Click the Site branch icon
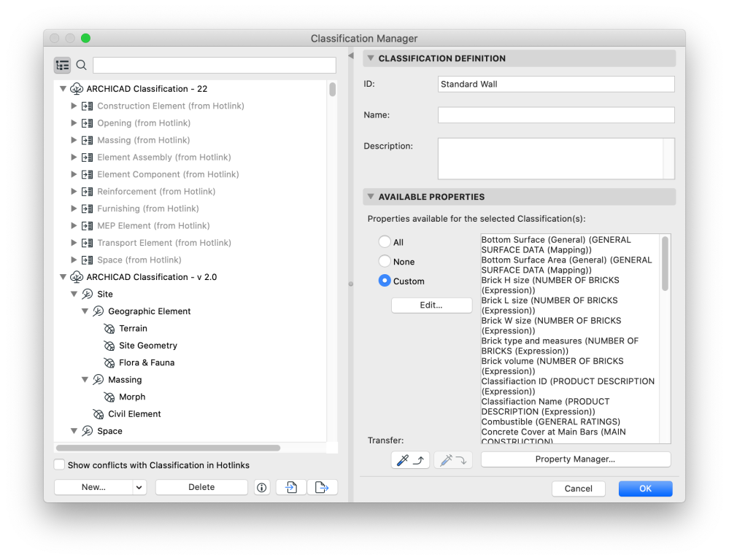Screen dimensions: 729x560 click(x=87, y=294)
